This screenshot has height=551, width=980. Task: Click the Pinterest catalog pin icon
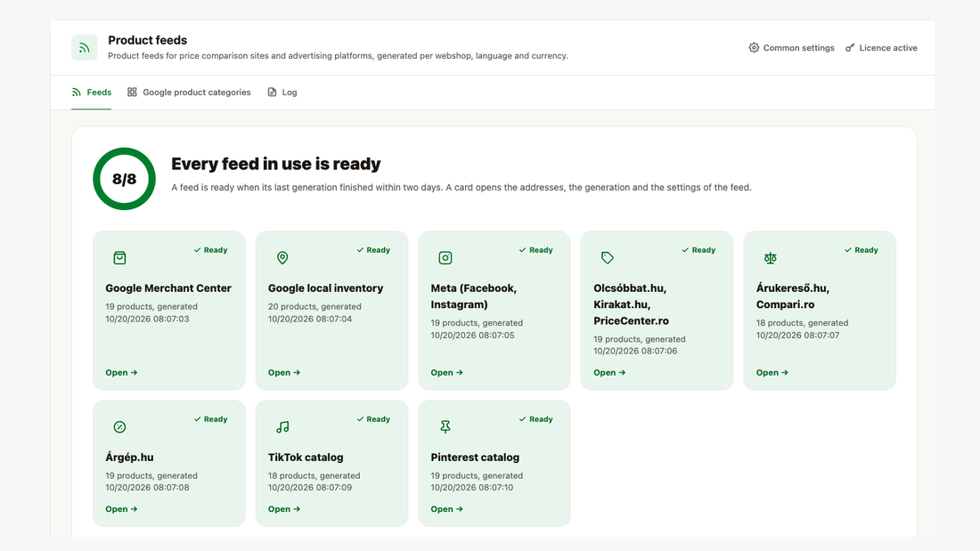445,426
